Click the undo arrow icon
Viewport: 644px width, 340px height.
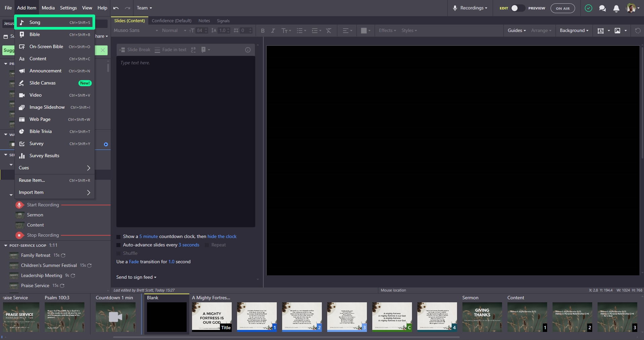116,8
